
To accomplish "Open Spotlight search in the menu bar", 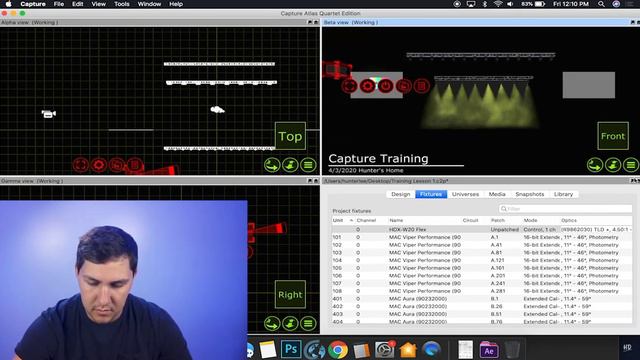I will pos(601,4).
